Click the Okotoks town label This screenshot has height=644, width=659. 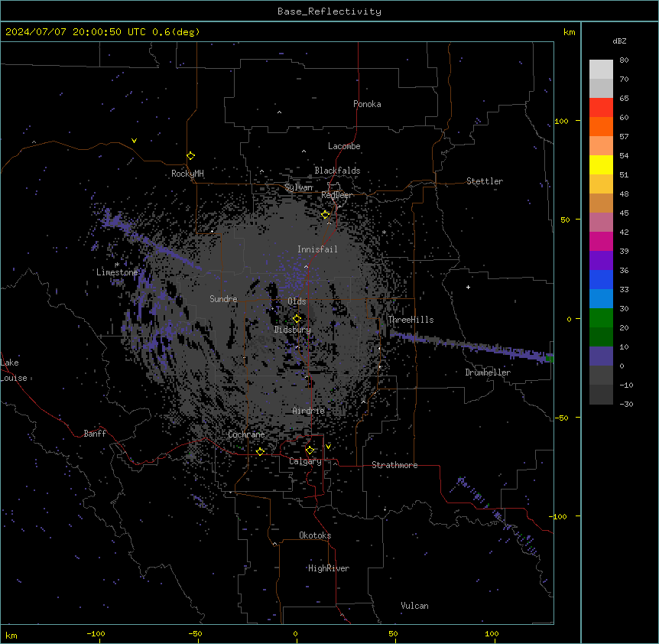point(315,535)
